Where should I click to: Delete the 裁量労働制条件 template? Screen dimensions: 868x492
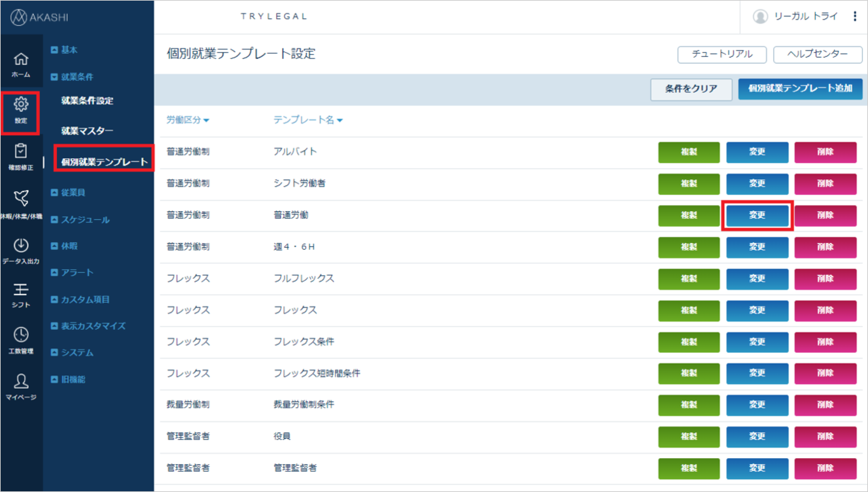(825, 405)
